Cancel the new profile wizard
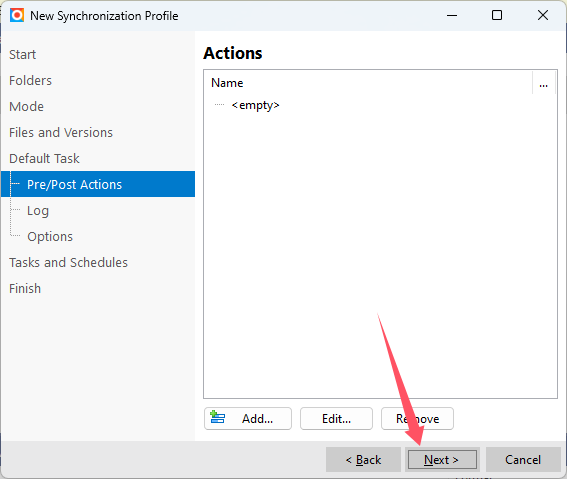Screen dimensions: 567x479 click(x=523, y=459)
